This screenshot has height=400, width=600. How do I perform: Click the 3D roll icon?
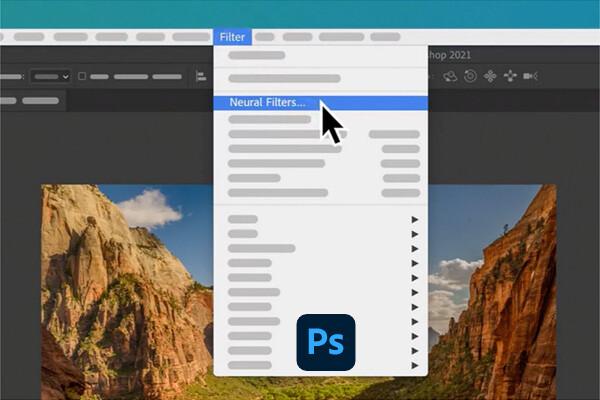pyautogui.click(x=470, y=76)
